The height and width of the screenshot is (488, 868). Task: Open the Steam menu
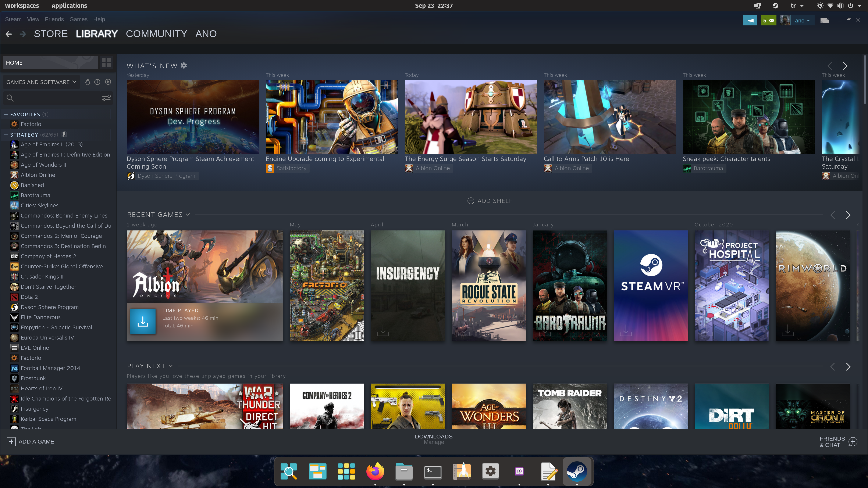point(14,19)
